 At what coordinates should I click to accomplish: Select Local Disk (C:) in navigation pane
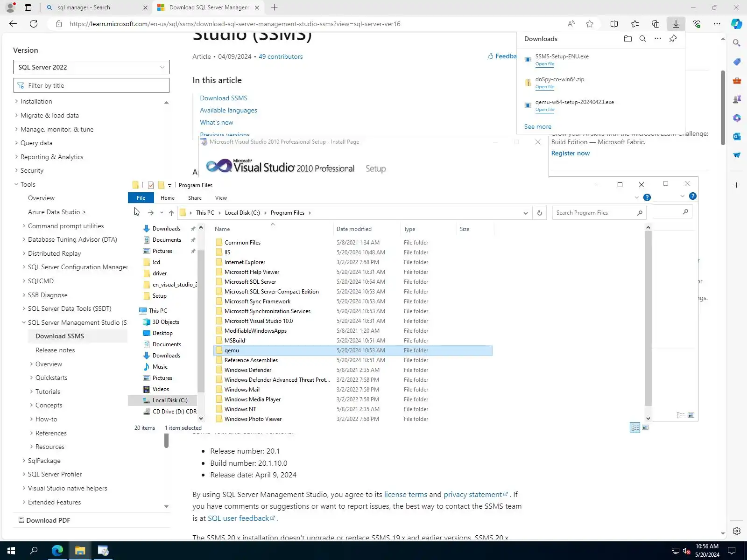point(169,400)
